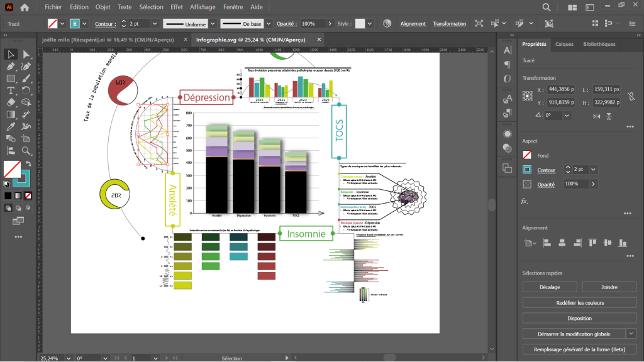Select the Zoom magnifier tool
The image size is (644, 362).
(26, 151)
